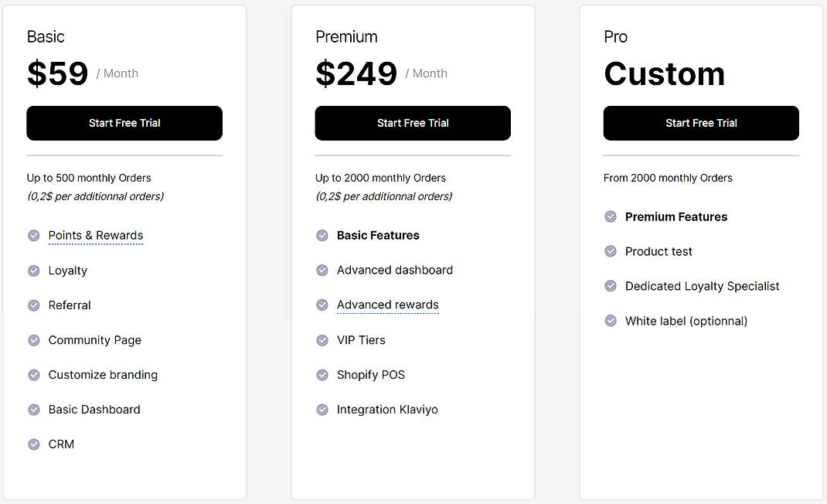Click the Pro plan heading

[x=616, y=36]
